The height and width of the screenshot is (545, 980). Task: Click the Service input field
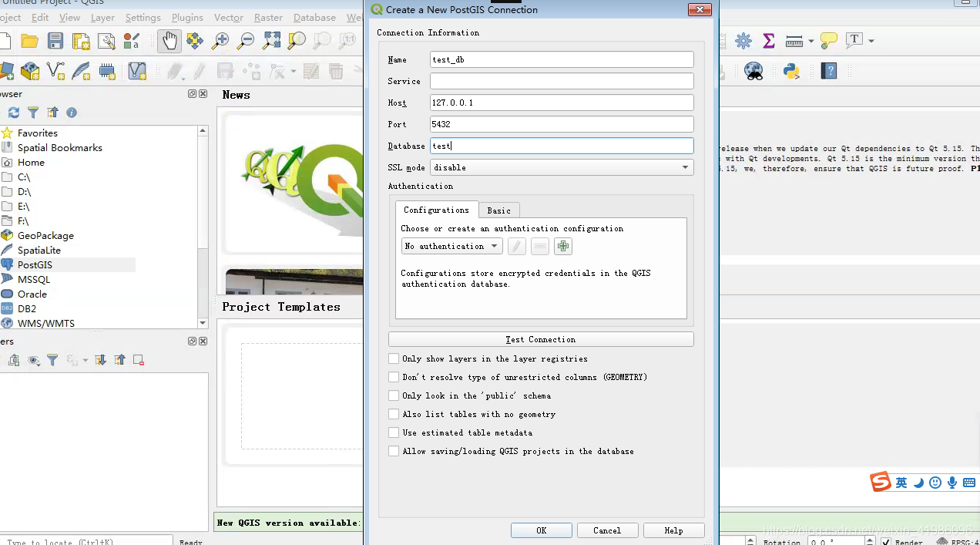click(562, 81)
